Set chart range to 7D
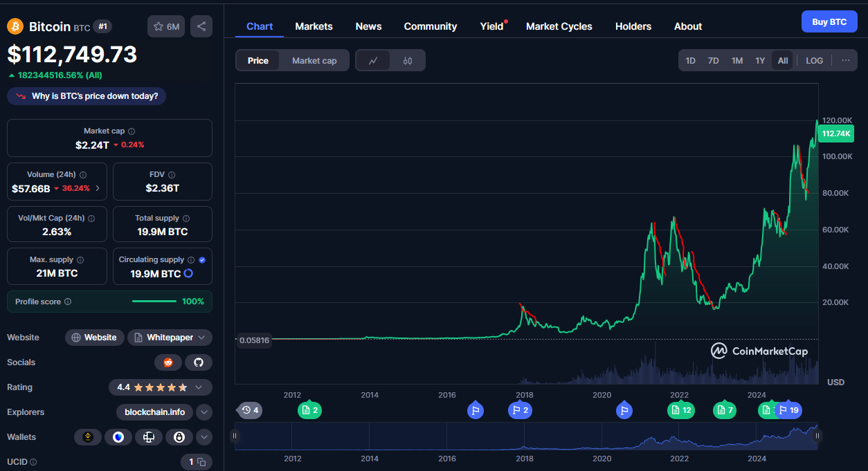The height and width of the screenshot is (471, 868). [x=714, y=61]
